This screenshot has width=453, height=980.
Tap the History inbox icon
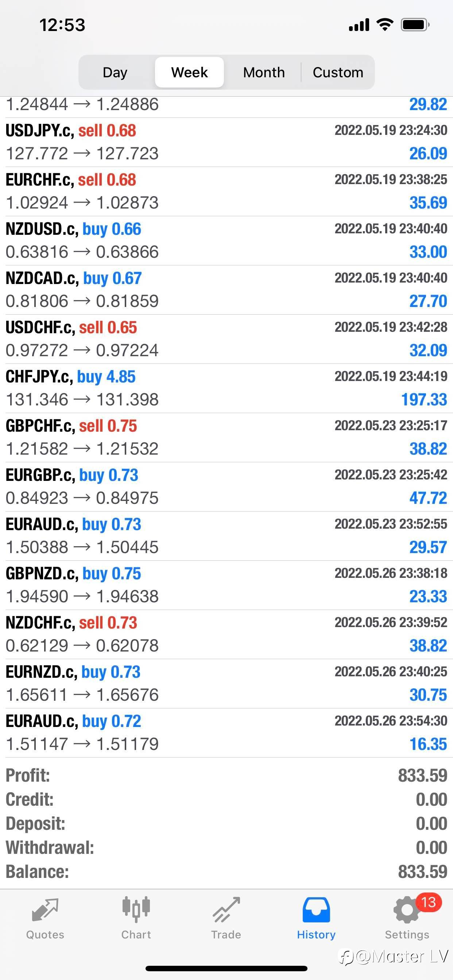point(316,910)
